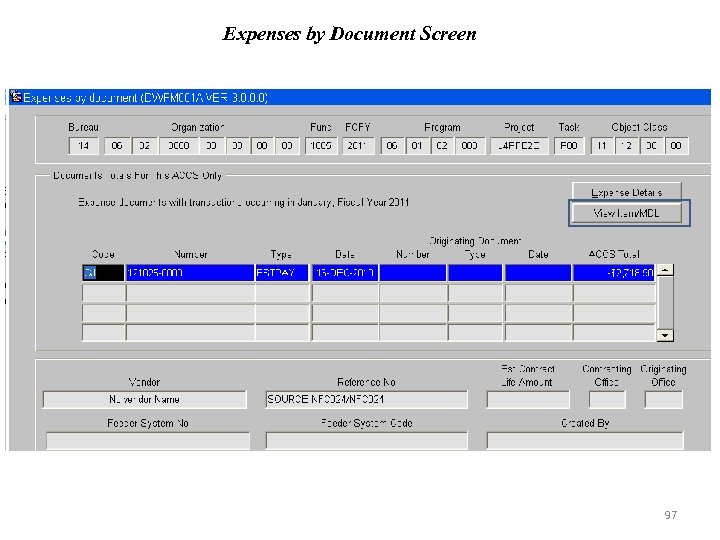This screenshot has width=720, height=540.
Task: Click the Vendor name field
Action: [144, 399]
